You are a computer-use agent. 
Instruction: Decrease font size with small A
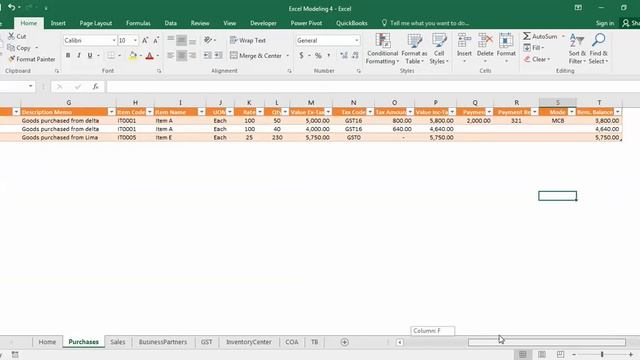(156, 40)
